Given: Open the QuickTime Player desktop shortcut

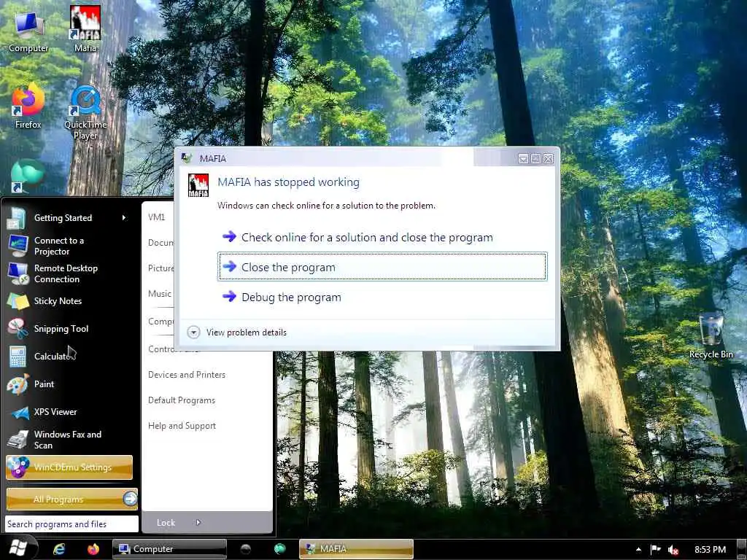Looking at the screenshot, I should 85,112.
